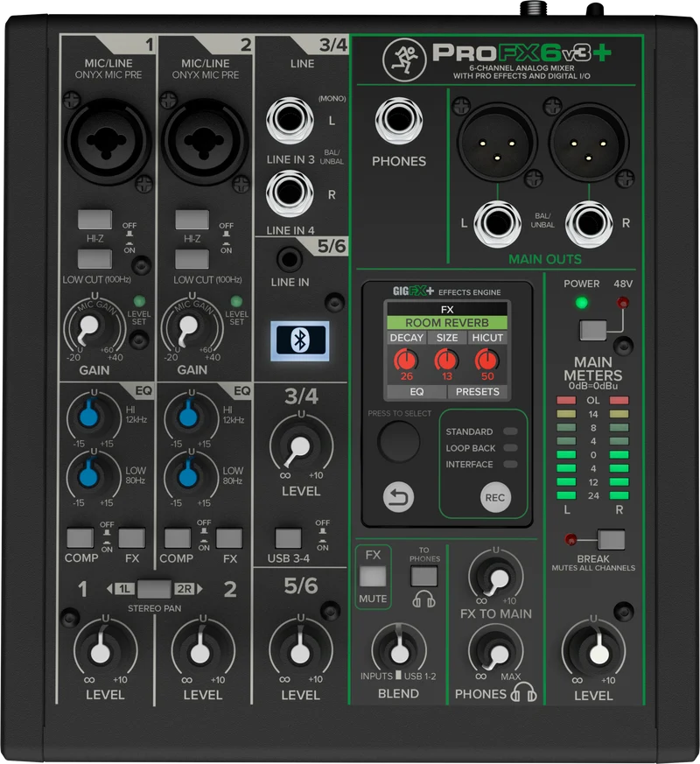700x764 pixels.
Task: Enable FX send button on channel 1
Action: [132, 538]
